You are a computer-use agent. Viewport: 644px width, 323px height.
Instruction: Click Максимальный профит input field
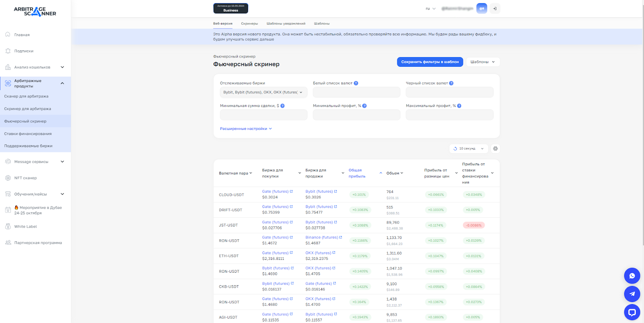(450, 115)
